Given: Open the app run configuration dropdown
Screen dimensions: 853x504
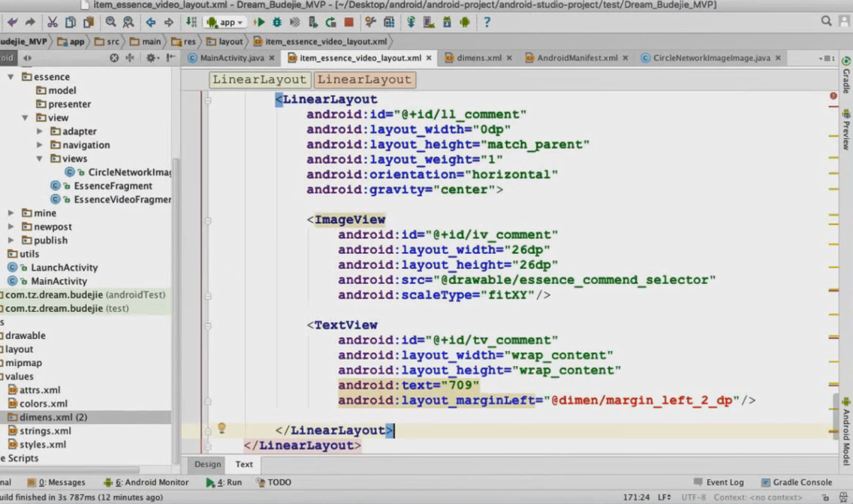Looking at the screenshot, I should click(x=225, y=23).
